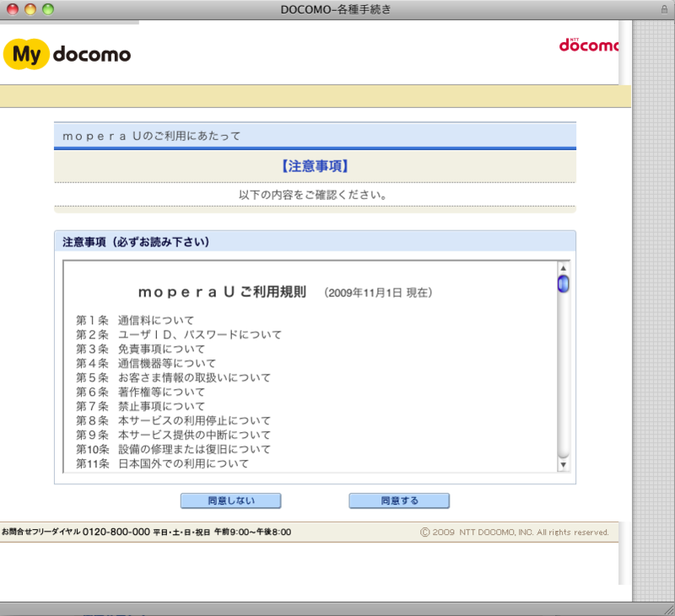Click the text 第１条 通信料について

pos(135,321)
